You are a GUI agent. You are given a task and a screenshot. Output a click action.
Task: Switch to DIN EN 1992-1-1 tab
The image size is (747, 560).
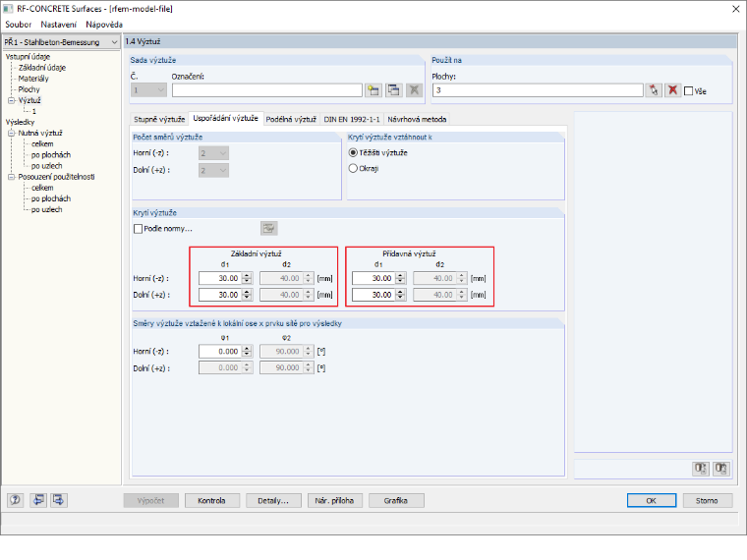click(x=352, y=119)
